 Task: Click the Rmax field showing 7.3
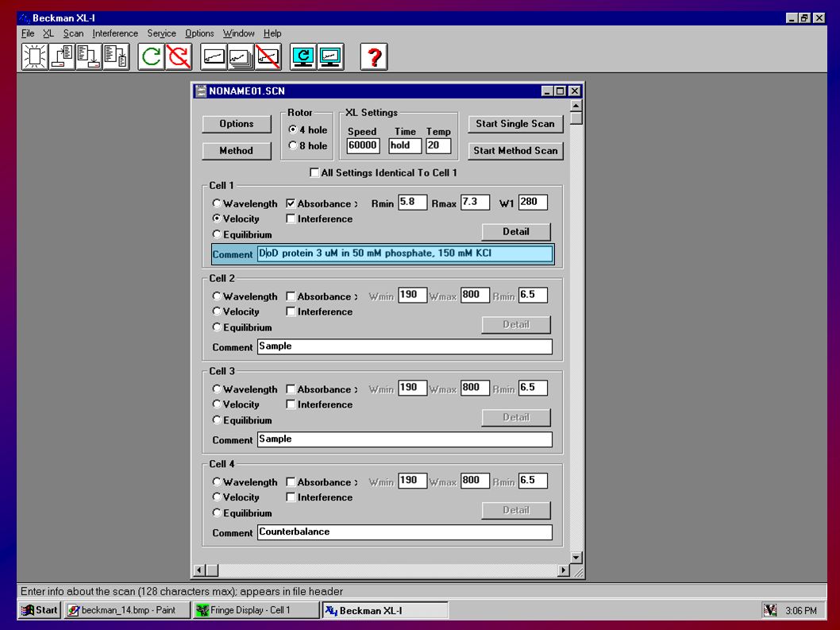[x=475, y=202]
